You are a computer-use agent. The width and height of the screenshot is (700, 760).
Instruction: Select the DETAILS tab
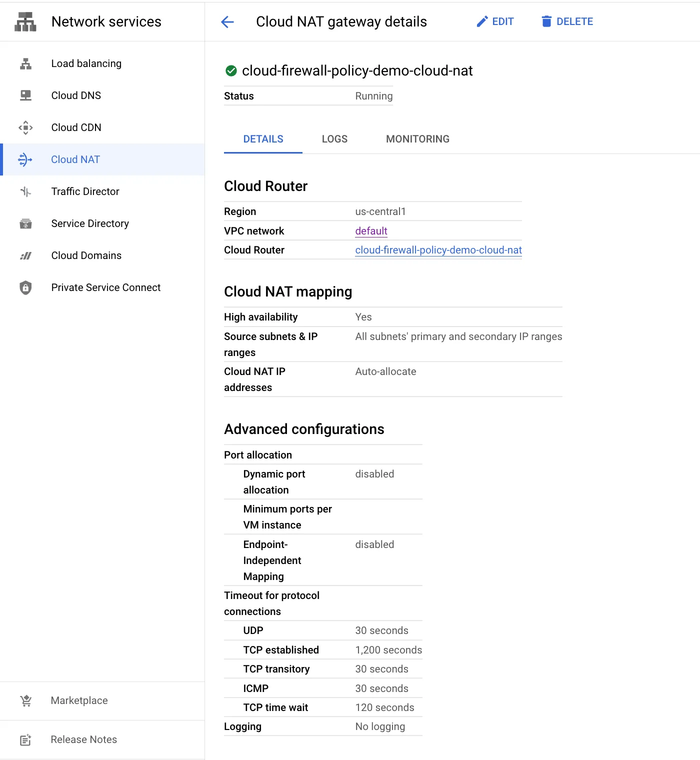click(263, 139)
